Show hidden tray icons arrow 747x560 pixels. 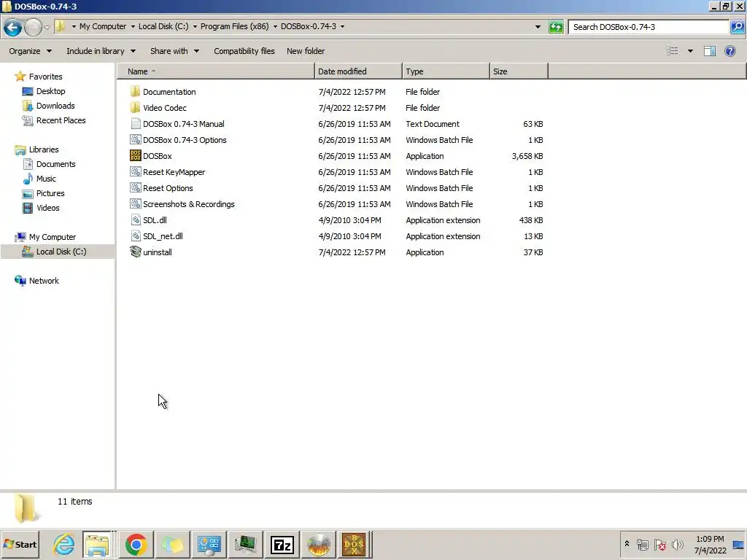pyautogui.click(x=627, y=543)
